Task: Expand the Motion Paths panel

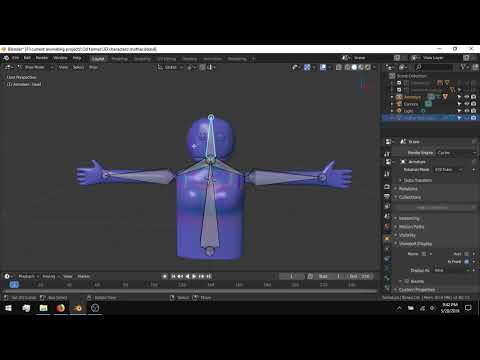Action: point(411,227)
